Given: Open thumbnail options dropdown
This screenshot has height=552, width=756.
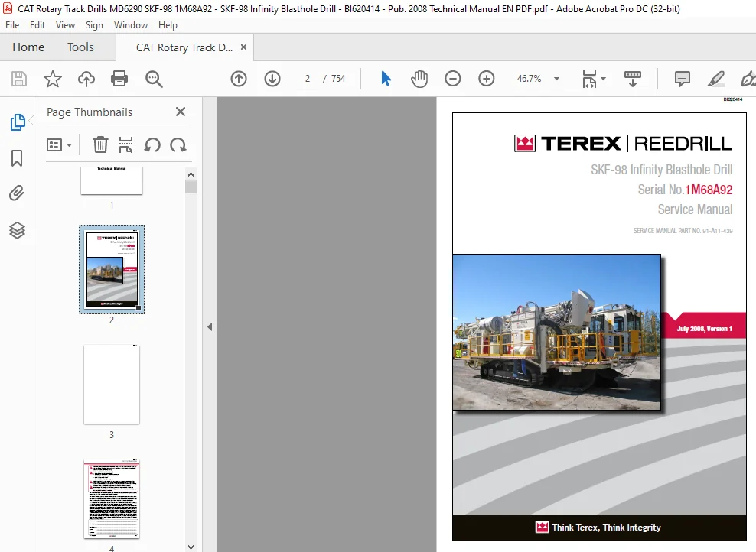Looking at the screenshot, I should click(x=60, y=144).
